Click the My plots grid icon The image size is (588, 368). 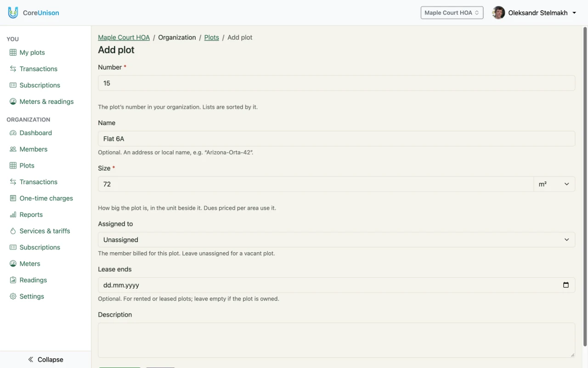click(13, 52)
